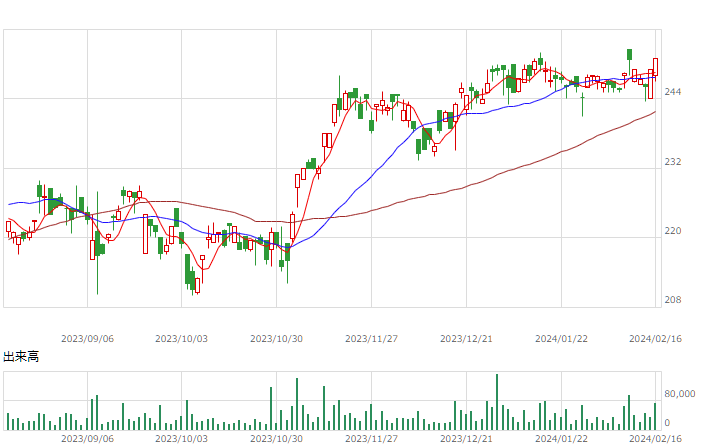Click the 208 price axis label
Viewport: 702px width, 446px height.
[x=672, y=300]
